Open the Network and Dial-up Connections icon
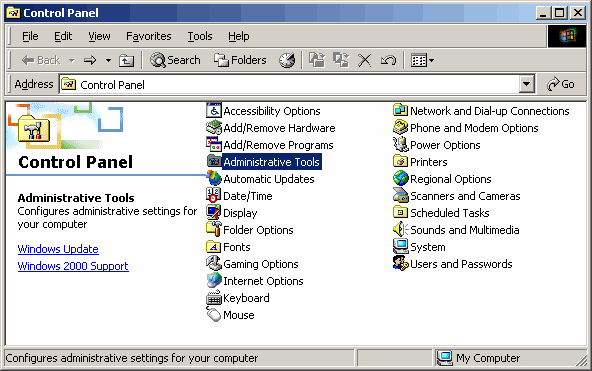This screenshot has width=592, height=371. click(x=401, y=111)
